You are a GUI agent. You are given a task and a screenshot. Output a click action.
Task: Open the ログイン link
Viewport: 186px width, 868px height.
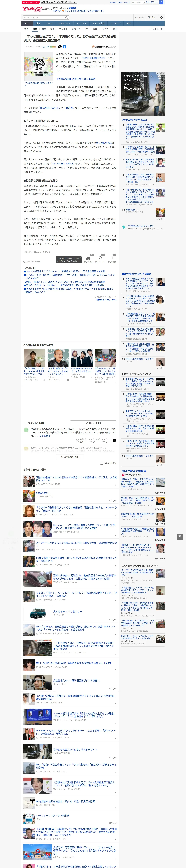[x=57, y=11]
